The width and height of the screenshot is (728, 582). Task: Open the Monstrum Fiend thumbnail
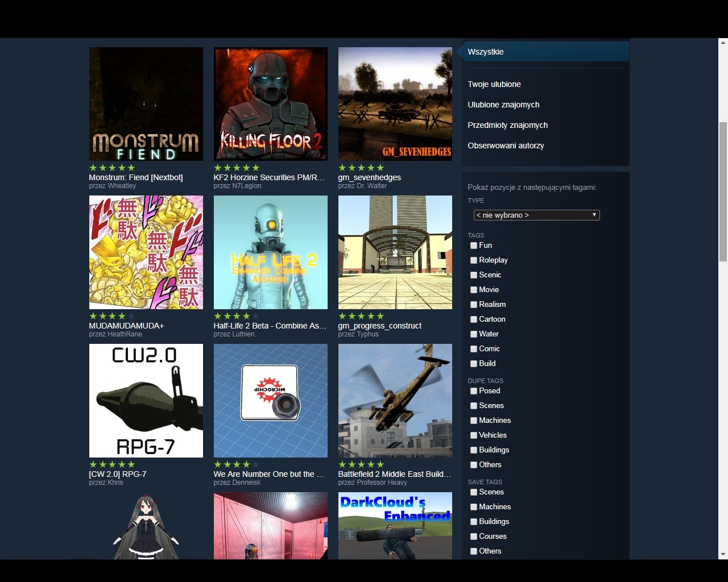(x=146, y=104)
